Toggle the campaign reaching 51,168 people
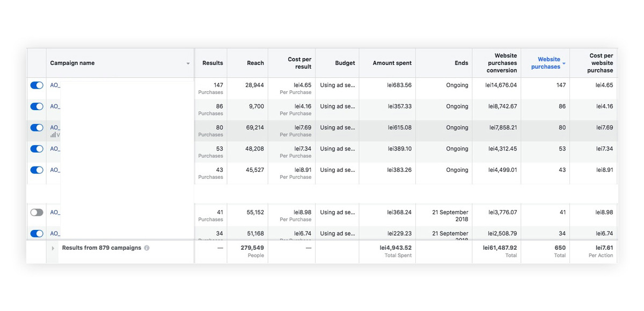The width and height of the screenshot is (644, 311). (36, 234)
